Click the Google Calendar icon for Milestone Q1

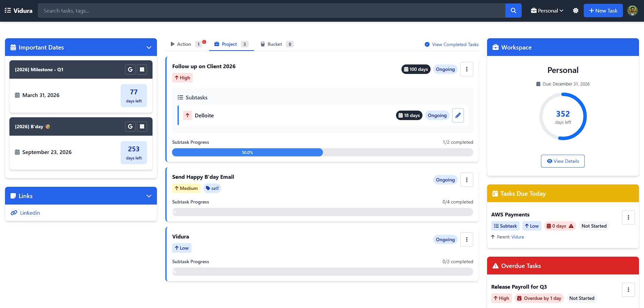130,69
